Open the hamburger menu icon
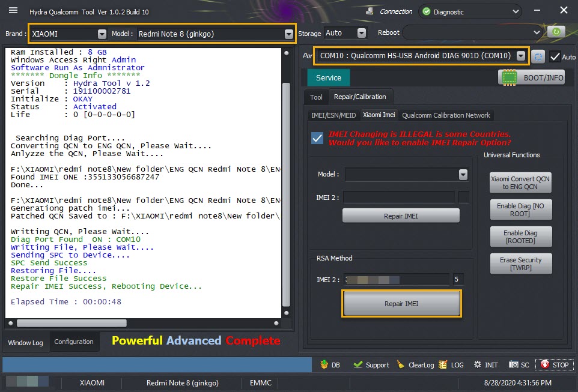Screen dimensions: 578x392 (x=13, y=10)
